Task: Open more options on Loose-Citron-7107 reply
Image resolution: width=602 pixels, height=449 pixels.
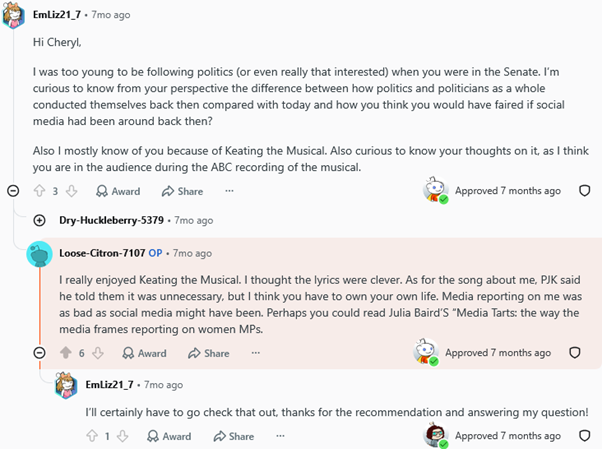Action: 256,353
